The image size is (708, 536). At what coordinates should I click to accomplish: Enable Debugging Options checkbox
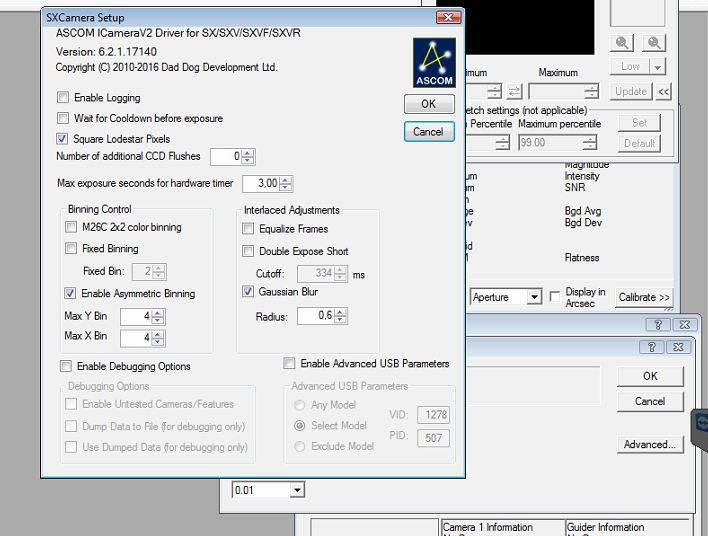[66, 366]
